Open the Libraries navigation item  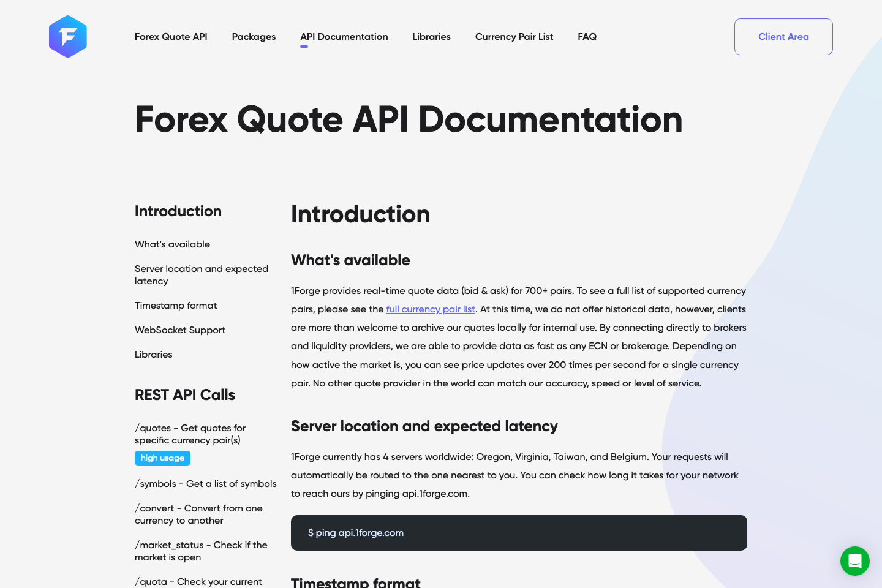pyautogui.click(x=431, y=37)
